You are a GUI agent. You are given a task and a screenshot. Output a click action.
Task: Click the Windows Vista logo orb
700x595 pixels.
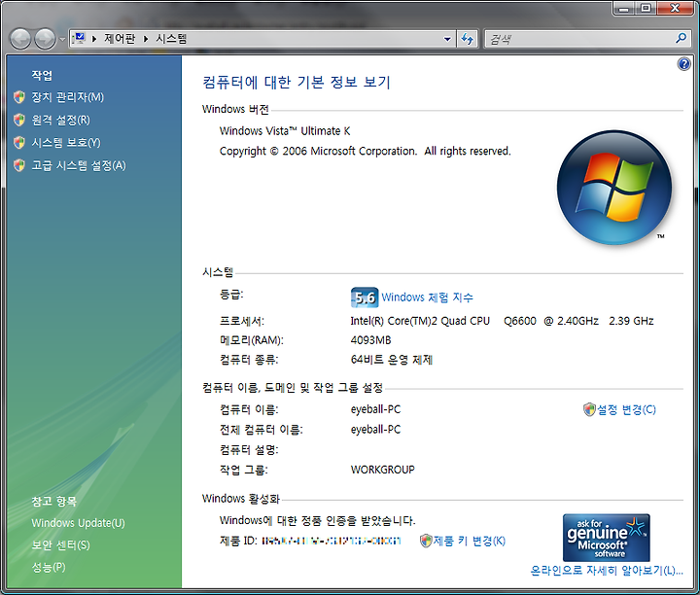point(614,188)
